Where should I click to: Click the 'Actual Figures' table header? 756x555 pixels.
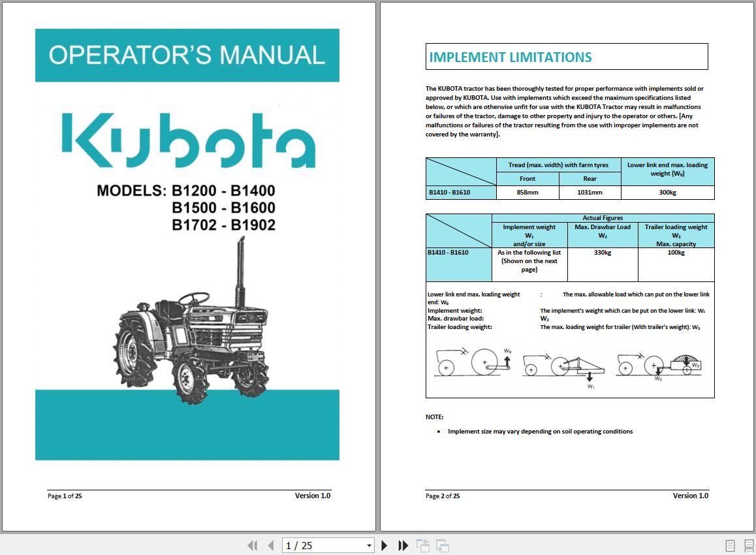click(603, 218)
